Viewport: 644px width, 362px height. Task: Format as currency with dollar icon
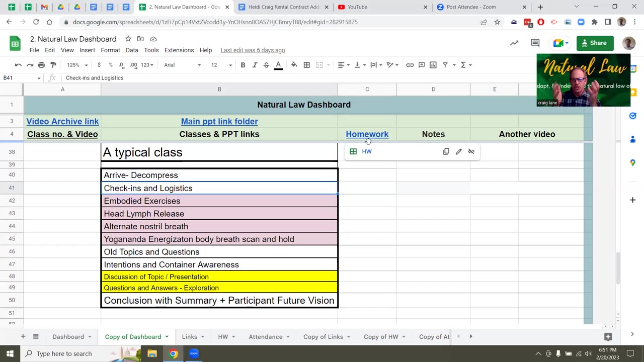tap(99, 65)
